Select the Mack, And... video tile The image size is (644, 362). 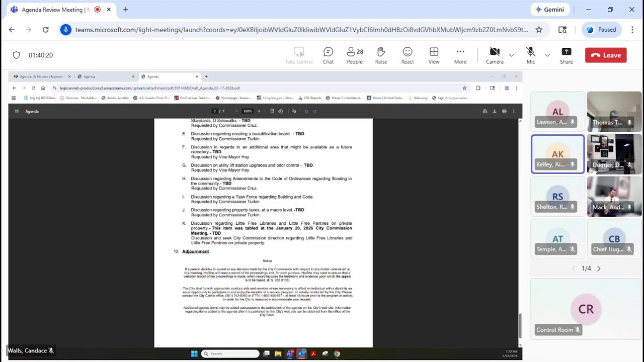coord(614,197)
